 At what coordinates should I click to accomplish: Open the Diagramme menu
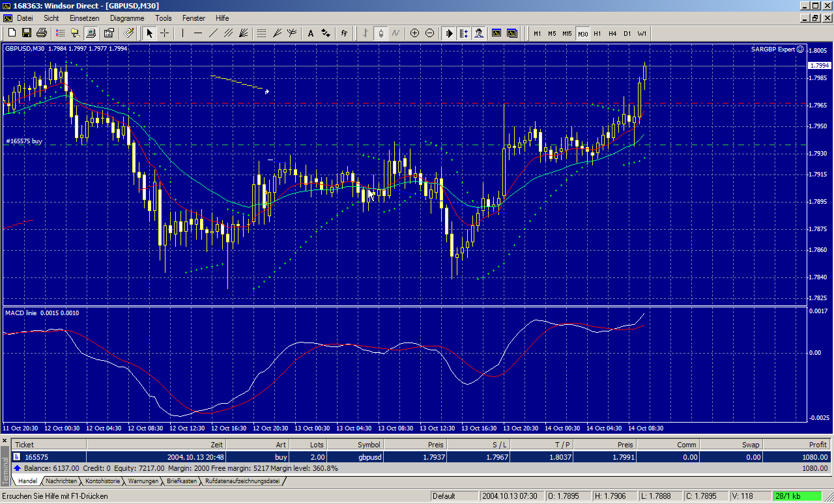tap(126, 18)
